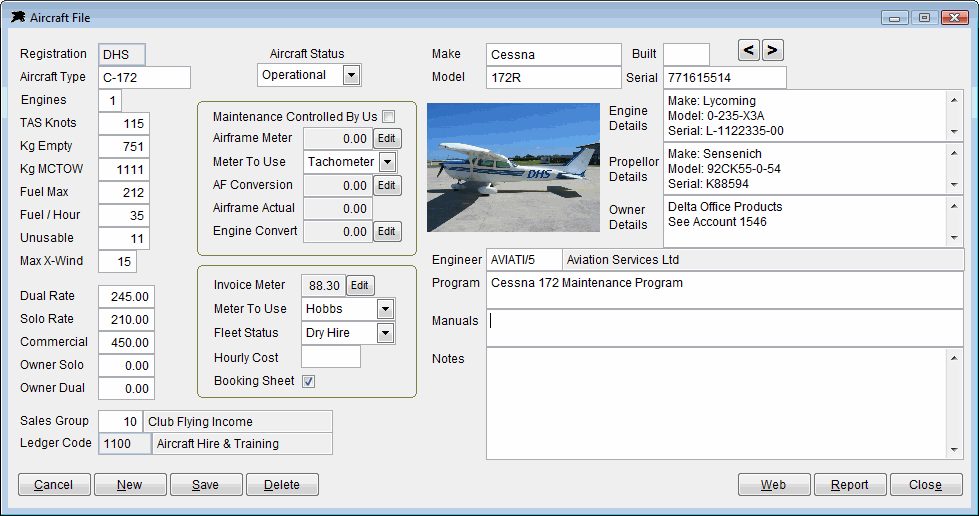
Task: Select the Max X-Wind field
Action: 117,262
